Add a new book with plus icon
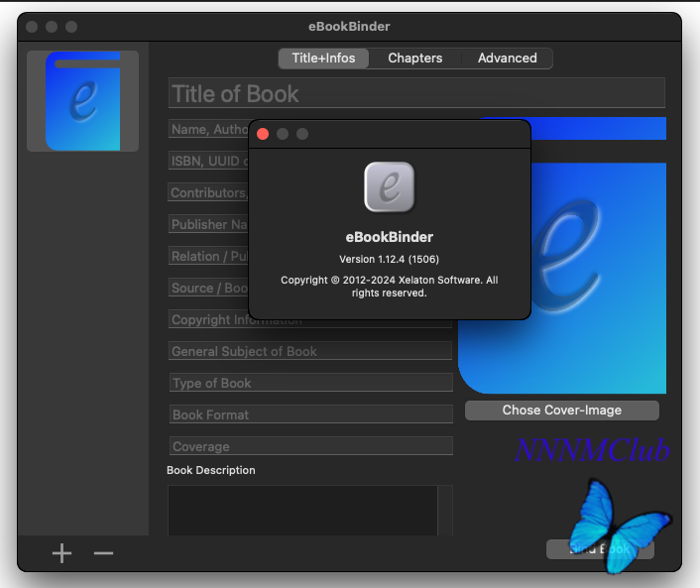The width and height of the screenshot is (700, 588). 61,553
